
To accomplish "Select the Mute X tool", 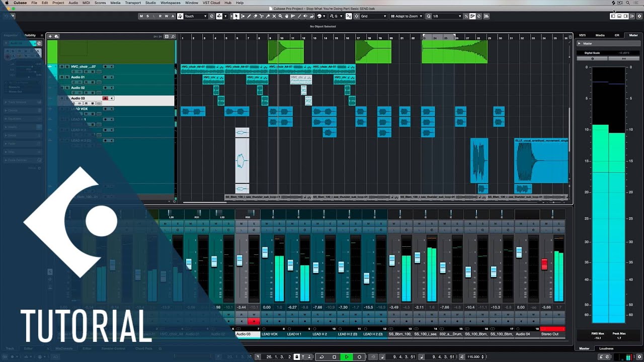I will click(x=274, y=16).
